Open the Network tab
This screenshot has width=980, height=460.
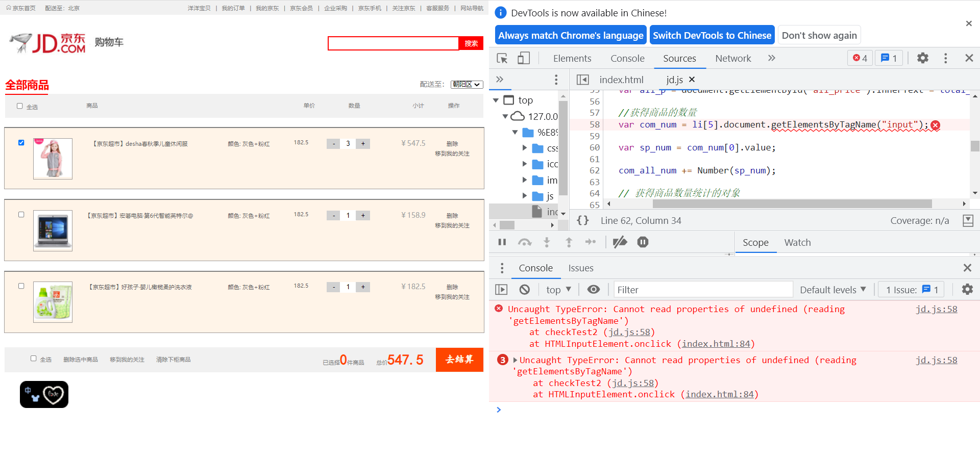[x=733, y=58]
